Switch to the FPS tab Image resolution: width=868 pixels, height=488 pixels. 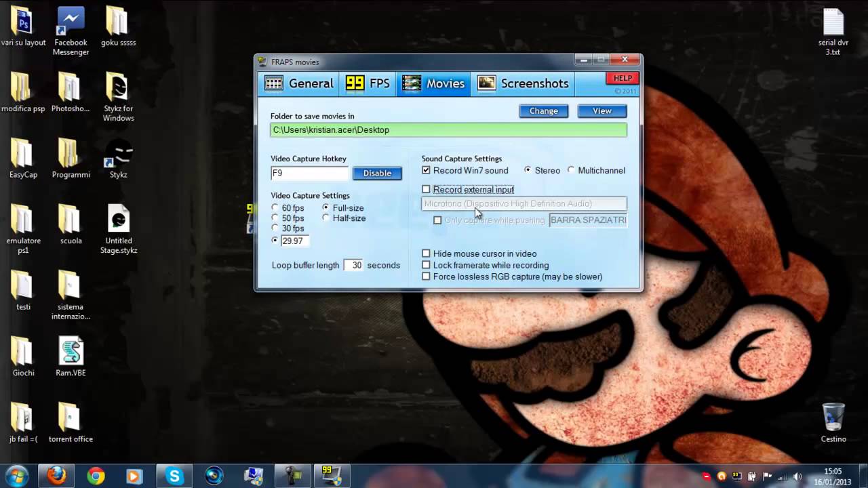point(368,83)
